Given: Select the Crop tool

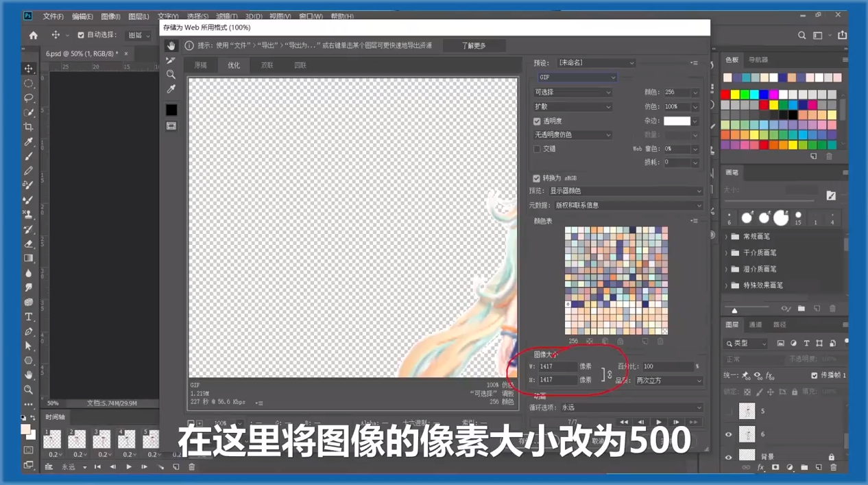Looking at the screenshot, I should tap(28, 127).
